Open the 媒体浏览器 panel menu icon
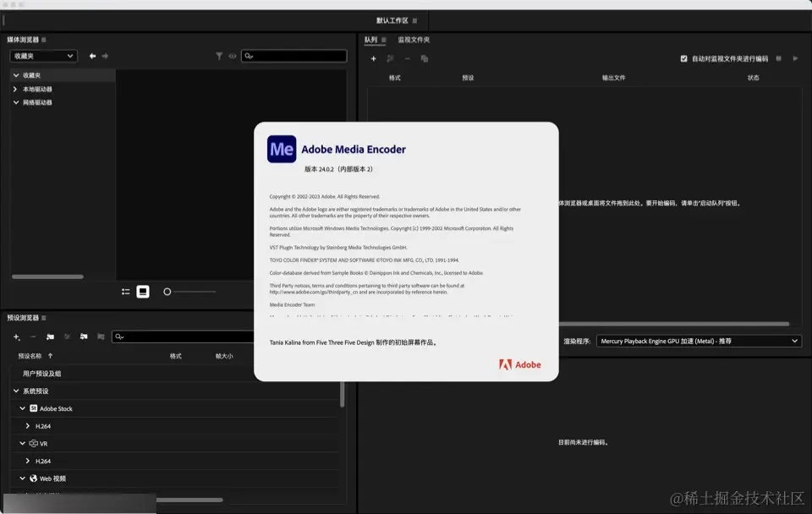This screenshot has height=514, width=812. coord(44,40)
